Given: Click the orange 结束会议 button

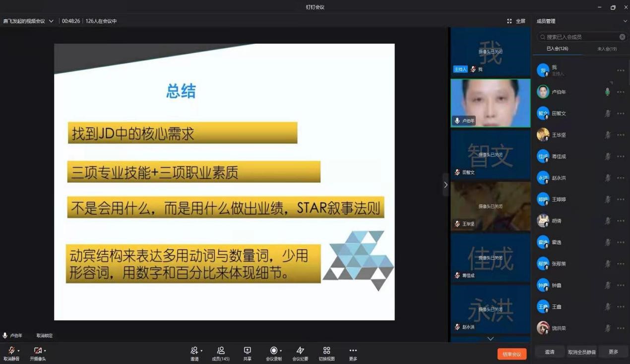Looking at the screenshot, I should [x=511, y=354].
